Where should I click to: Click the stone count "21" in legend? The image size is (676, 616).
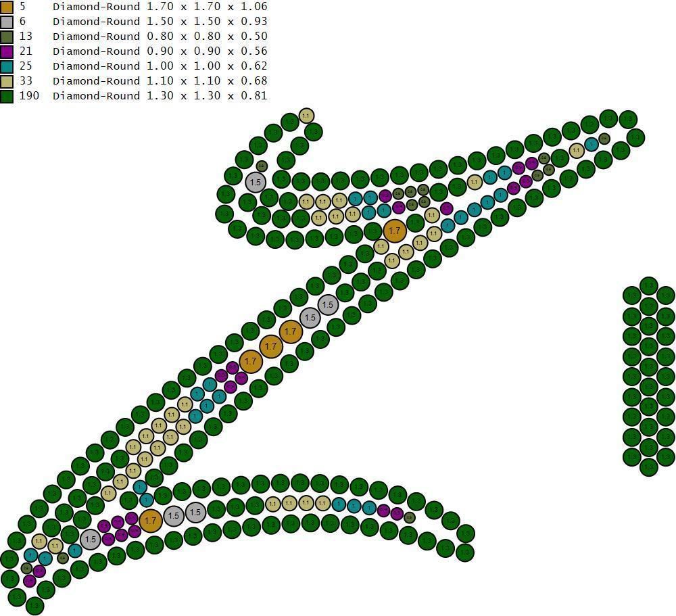point(26,51)
